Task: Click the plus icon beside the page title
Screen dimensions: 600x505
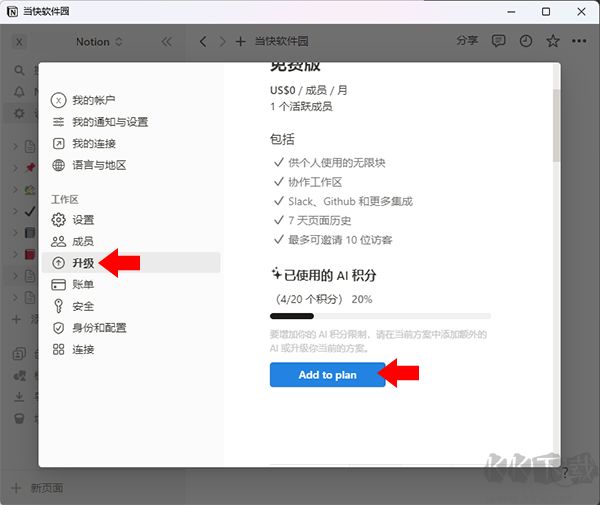Action: point(240,42)
